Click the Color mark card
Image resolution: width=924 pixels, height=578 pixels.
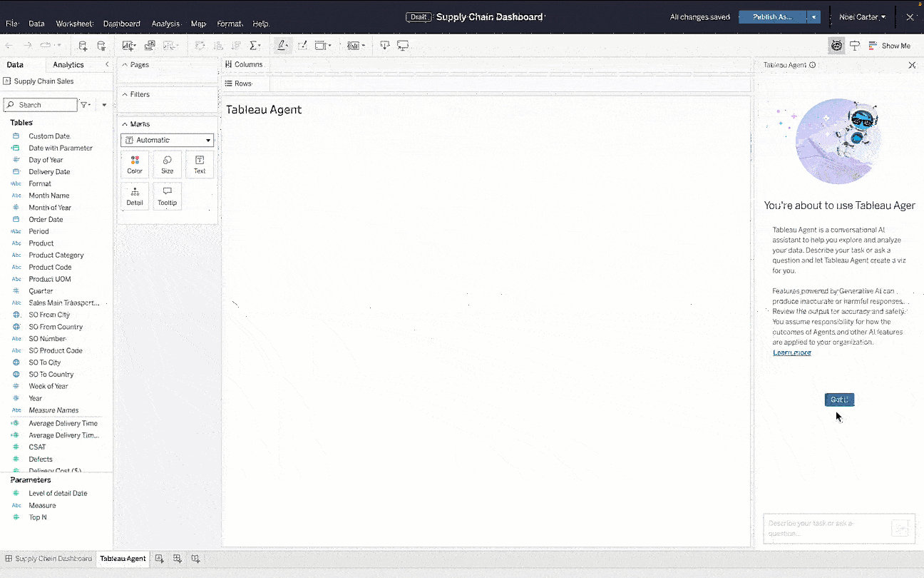(135, 164)
